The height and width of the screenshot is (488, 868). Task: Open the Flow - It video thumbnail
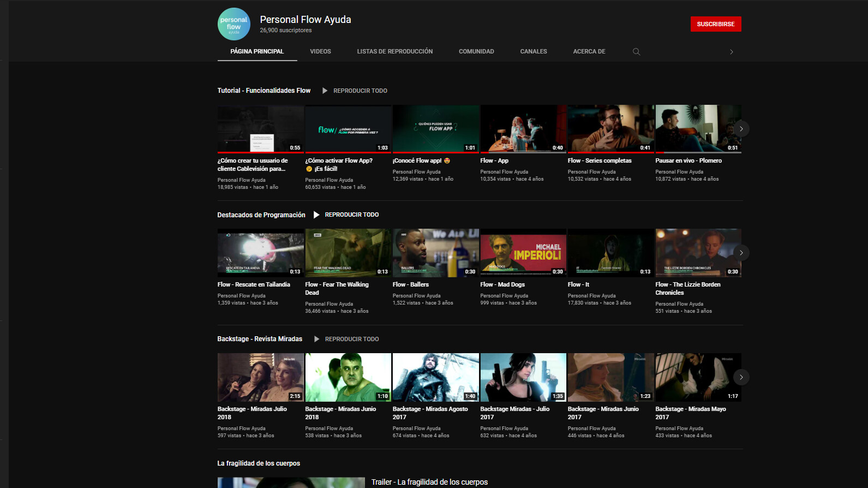pyautogui.click(x=611, y=253)
